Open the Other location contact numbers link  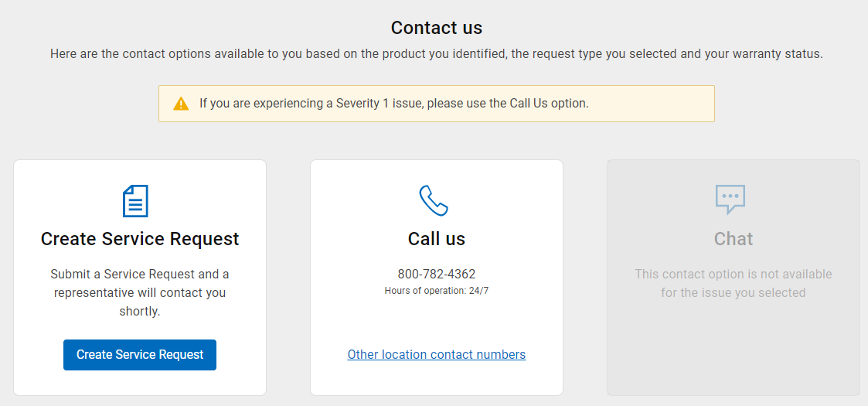pos(437,355)
